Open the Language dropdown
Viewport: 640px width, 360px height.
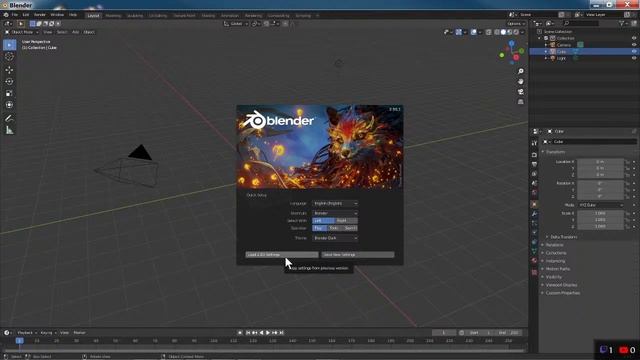click(335, 203)
